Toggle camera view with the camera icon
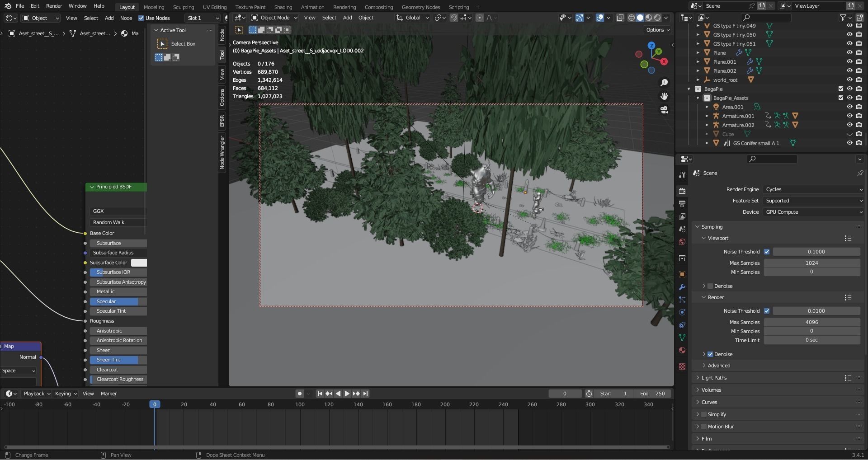The width and height of the screenshot is (868, 460). pyautogui.click(x=664, y=110)
